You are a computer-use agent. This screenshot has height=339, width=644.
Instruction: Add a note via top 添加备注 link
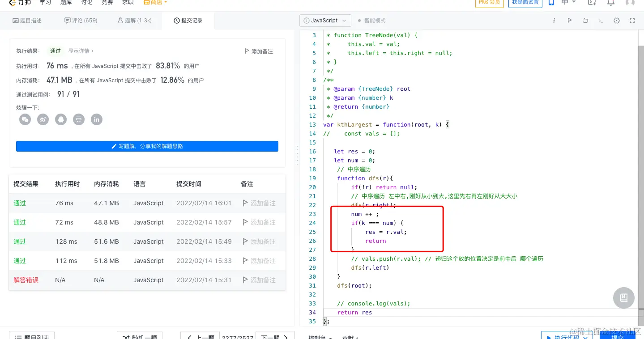pyautogui.click(x=259, y=51)
